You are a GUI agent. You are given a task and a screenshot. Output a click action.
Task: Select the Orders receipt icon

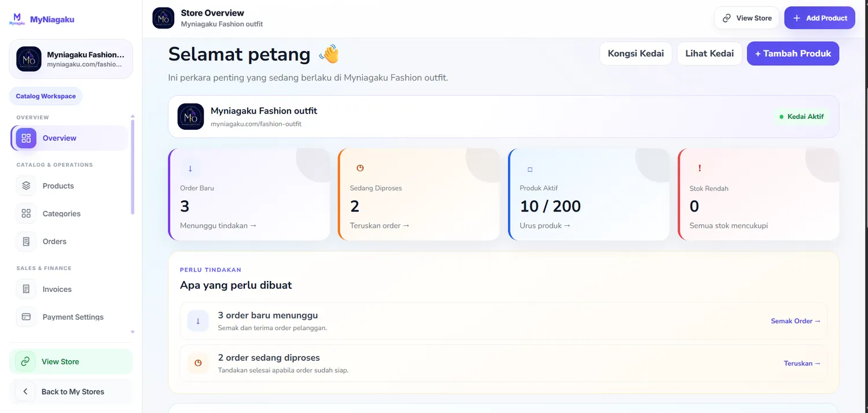click(x=26, y=242)
